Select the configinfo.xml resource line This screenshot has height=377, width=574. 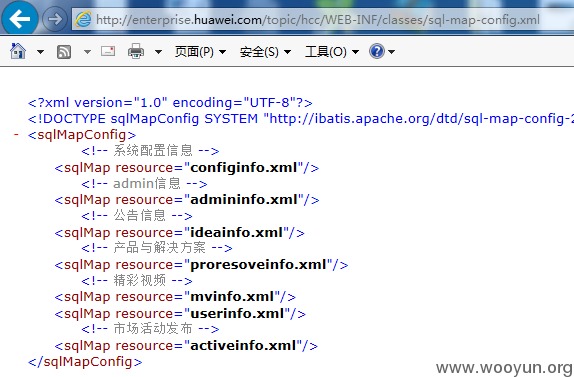tap(187, 168)
